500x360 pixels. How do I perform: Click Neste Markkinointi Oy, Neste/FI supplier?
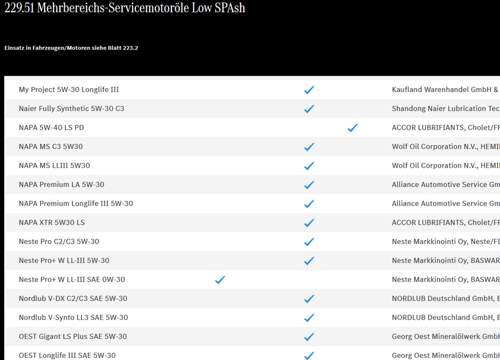pyautogui.click(x=446, y=241)
